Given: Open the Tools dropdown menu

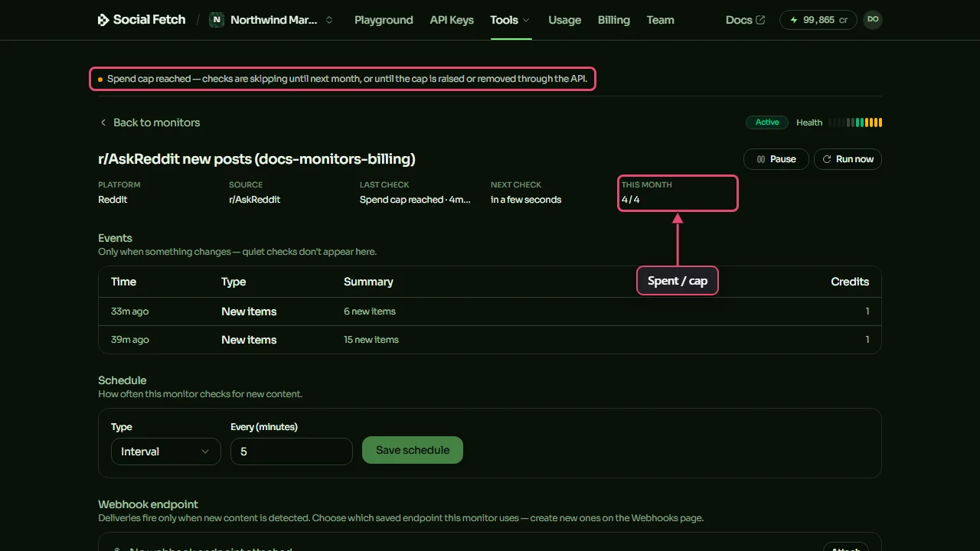Looking at the screenshot, I should pyautogui.click(x=511, y=20).
